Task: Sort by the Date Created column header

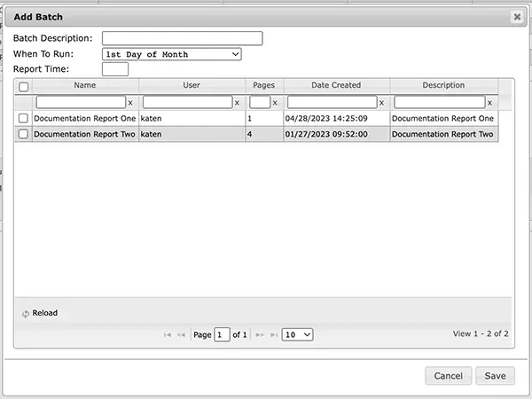Action: pyautogui.click(x=336, y=85)
